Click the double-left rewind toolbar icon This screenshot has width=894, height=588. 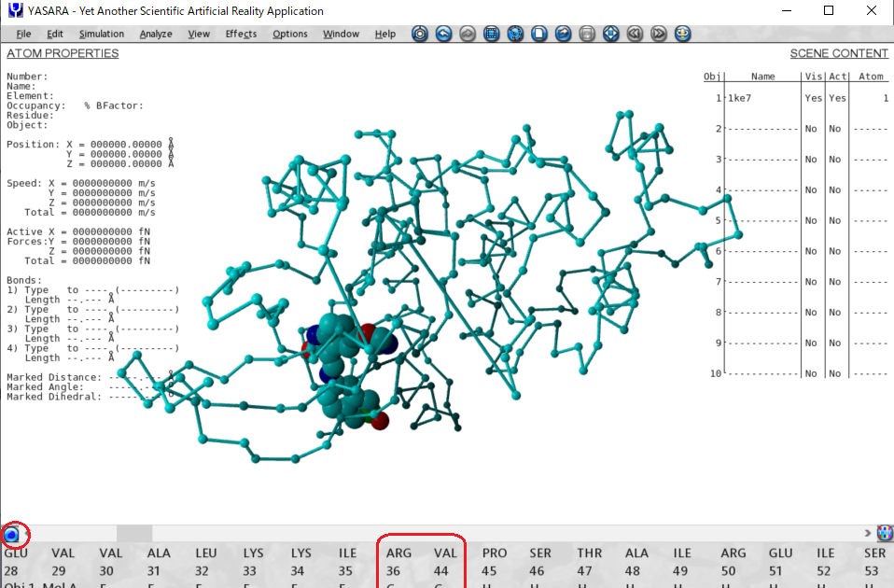[x=636, y=34]
